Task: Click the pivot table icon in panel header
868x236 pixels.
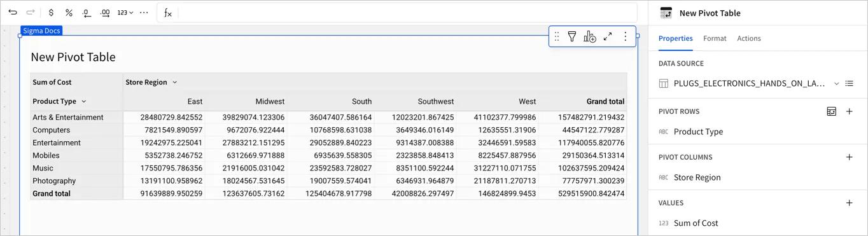Action: (x=666, y=13)
